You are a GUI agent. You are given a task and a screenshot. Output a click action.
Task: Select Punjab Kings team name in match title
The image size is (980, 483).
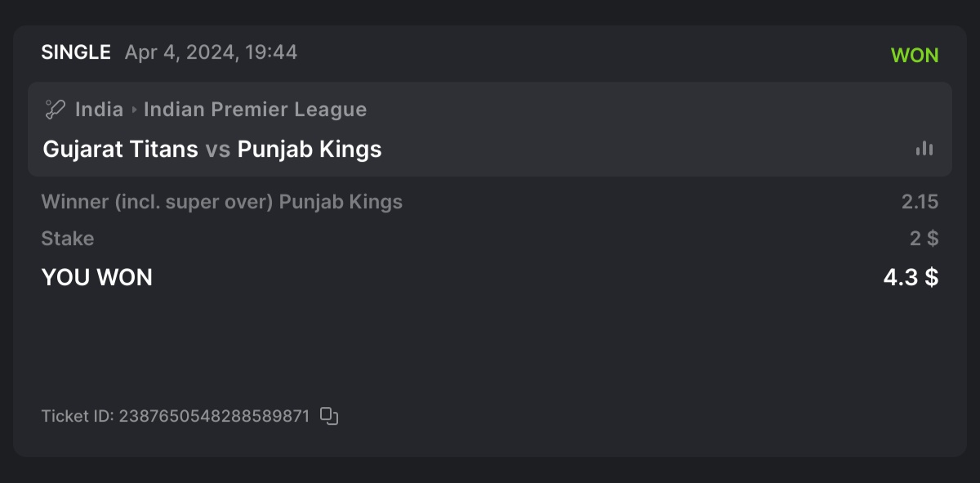[x=310, y=150]
